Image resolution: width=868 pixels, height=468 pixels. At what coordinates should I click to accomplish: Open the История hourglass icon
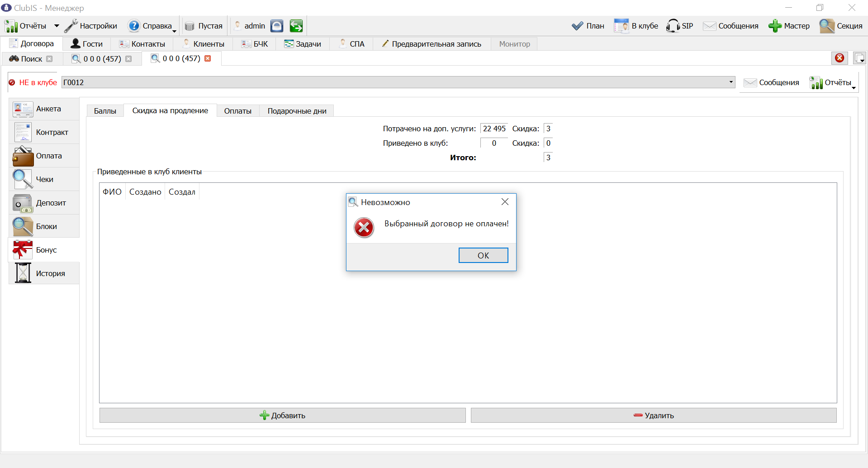23,273
